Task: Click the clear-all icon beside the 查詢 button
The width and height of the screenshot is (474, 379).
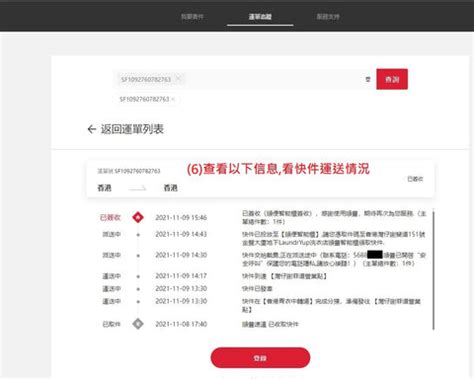Action: [x=368, y=79]
